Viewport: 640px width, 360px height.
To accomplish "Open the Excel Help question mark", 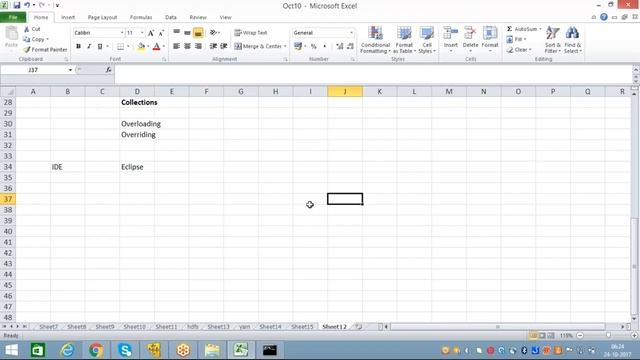I will 604,17.
